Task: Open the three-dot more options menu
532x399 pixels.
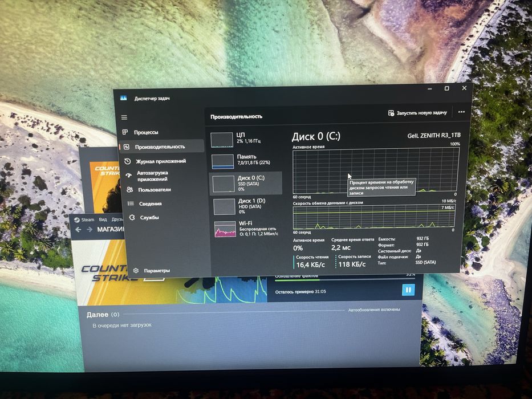Action: pyautogui.click(x=461, y=112)
